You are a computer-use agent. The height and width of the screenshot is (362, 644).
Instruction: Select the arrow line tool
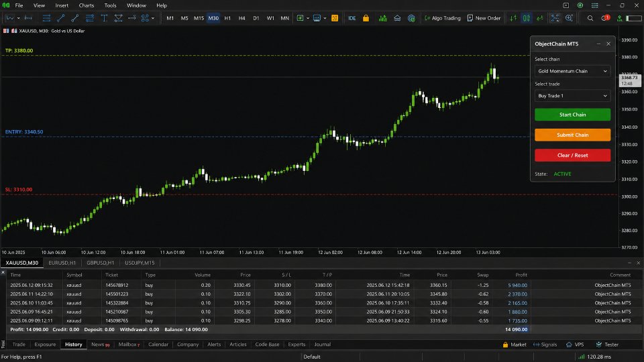[132, 18]
